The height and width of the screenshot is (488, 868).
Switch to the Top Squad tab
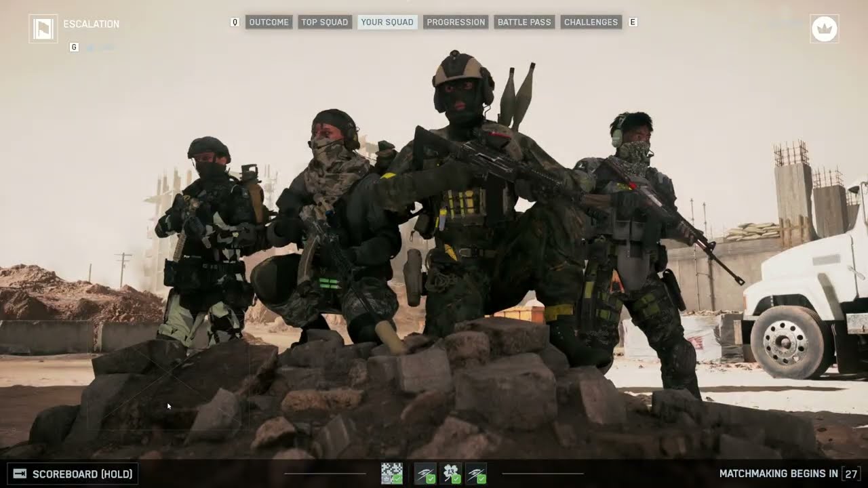325,22
